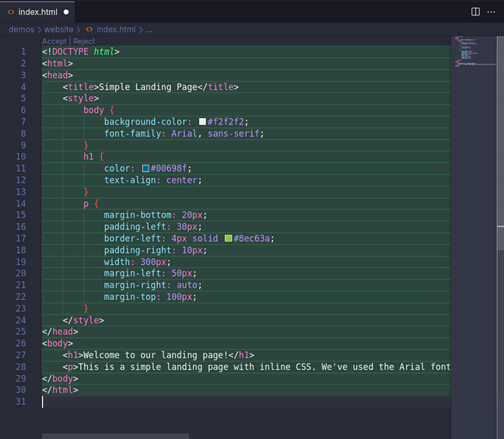Screen dimensions: 504x439
Task: Click the 'font-family' property
Action: (x=132, y=134)
